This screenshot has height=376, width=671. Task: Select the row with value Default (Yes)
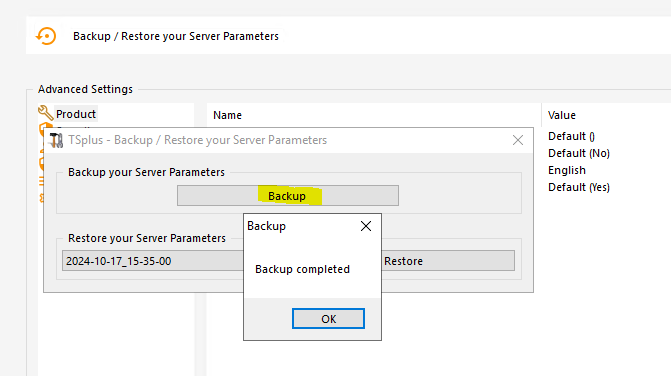tap(579, 187)
